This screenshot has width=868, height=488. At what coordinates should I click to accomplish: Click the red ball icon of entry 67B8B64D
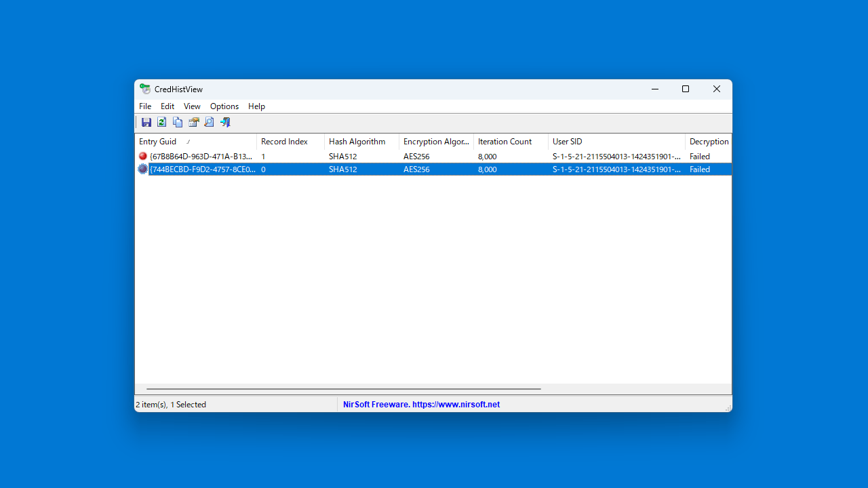pos(142,156)
